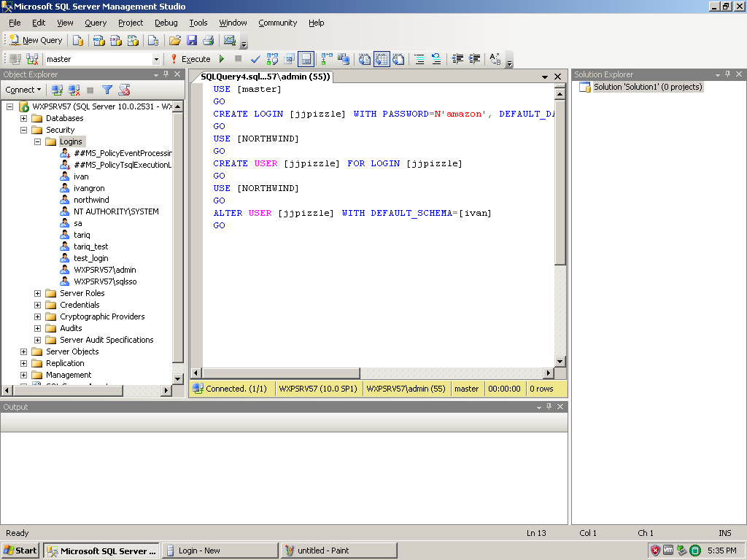Image resolution: width=747 pixels, height=560 pixels.
Task: Specify values for template parameters
Action: (495, 59)
